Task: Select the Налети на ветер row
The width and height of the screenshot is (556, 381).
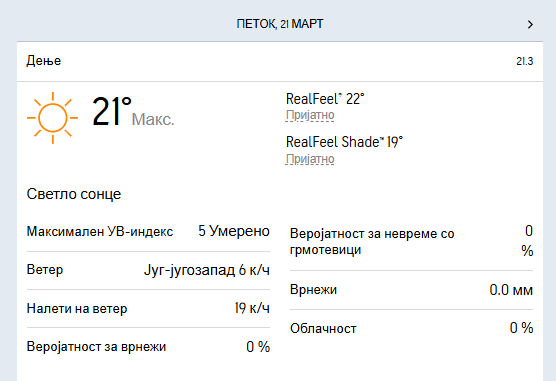Action: [x=148, y=308]
